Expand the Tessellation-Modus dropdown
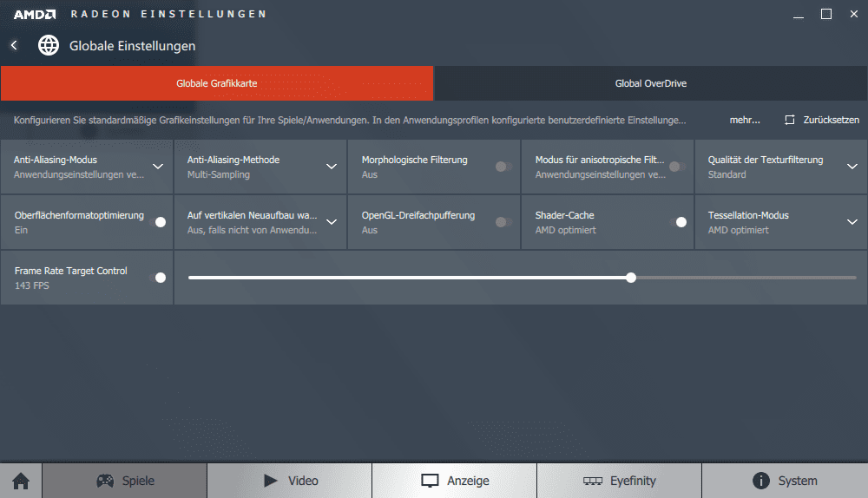This screenshot has height=498, width=868. 852,222
